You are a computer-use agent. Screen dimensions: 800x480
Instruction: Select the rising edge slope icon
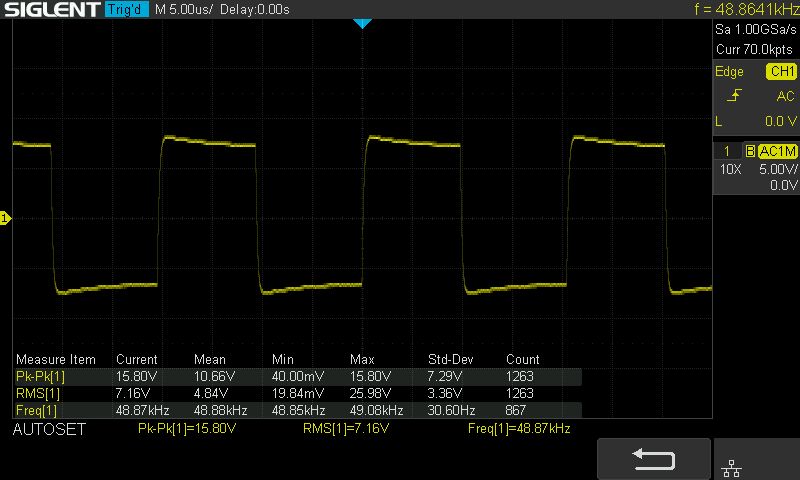tap(734, 95)
